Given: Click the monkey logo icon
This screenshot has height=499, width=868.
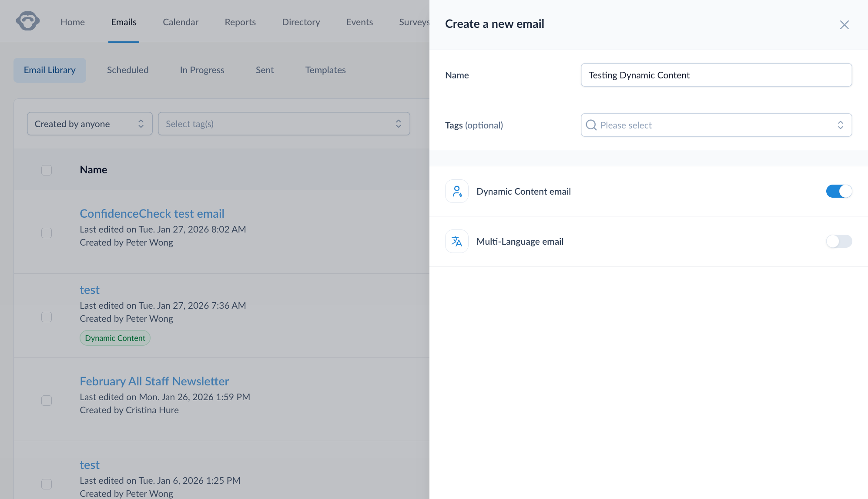Looking at the screenshot, I should 28,21.
